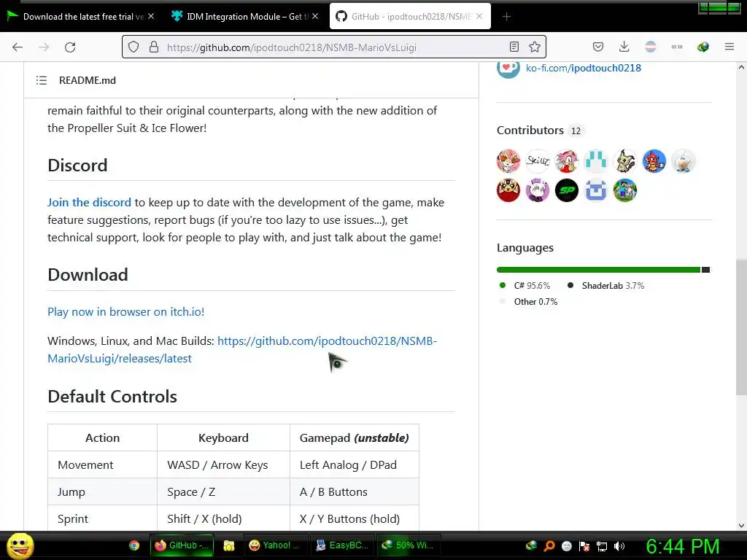Open the Firefox hamburger menu
Viewport: 747px width, 560px height.
[729, 47]
